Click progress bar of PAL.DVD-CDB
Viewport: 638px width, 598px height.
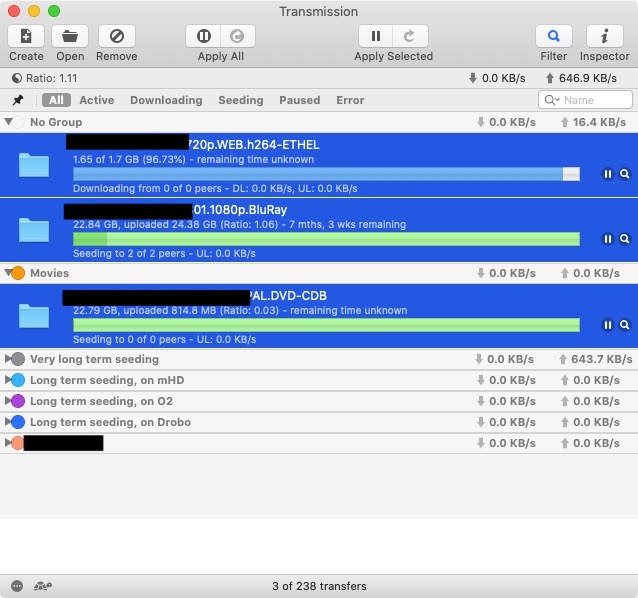point(326,325)
